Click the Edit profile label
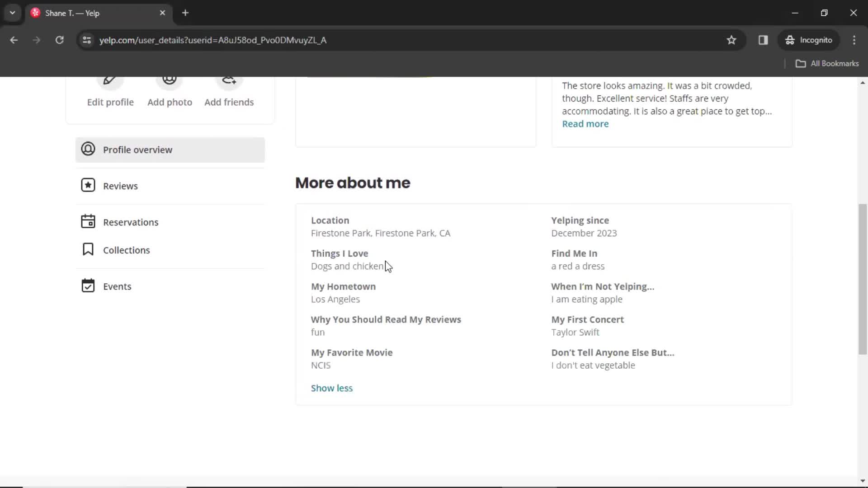868x488 pixels. [110, 103]
